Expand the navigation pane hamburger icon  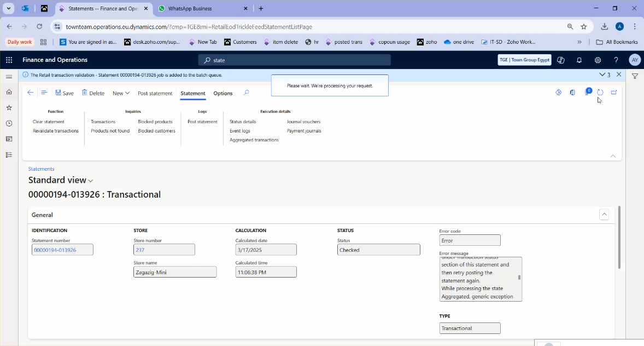(x=9, y=77)
